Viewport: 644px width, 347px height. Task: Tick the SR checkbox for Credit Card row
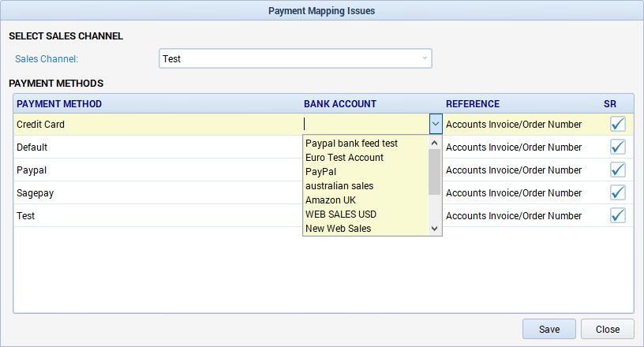[618, 124]
